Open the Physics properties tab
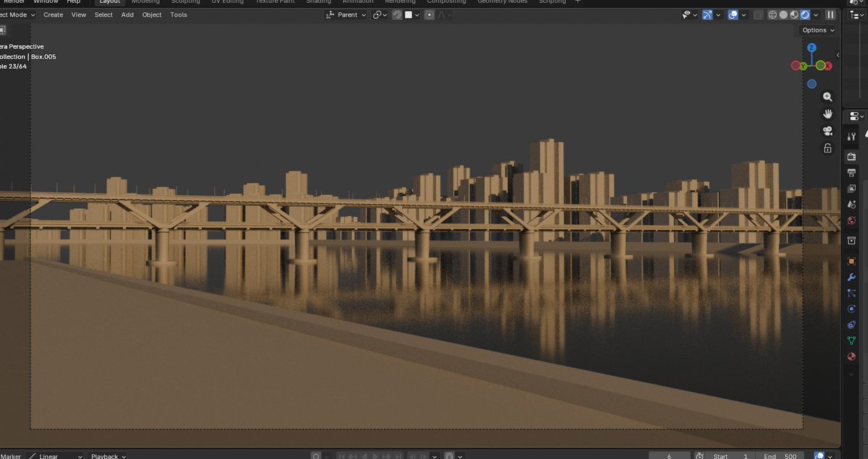Viewport: 868px width, 459px height. tap(851, 309)
